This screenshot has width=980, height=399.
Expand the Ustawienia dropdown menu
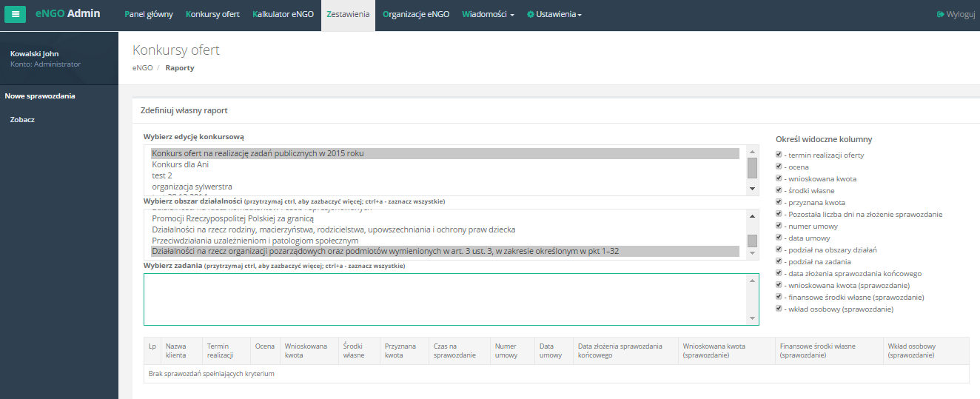554,14
